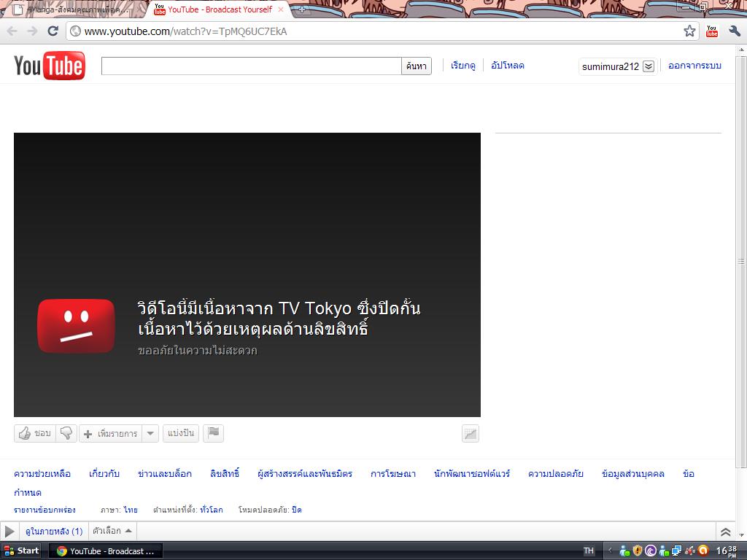Click รายงานข้อบกพร่อง report bug link
Image resolution: width=747 pixels, height=560 pixels.
44,510
